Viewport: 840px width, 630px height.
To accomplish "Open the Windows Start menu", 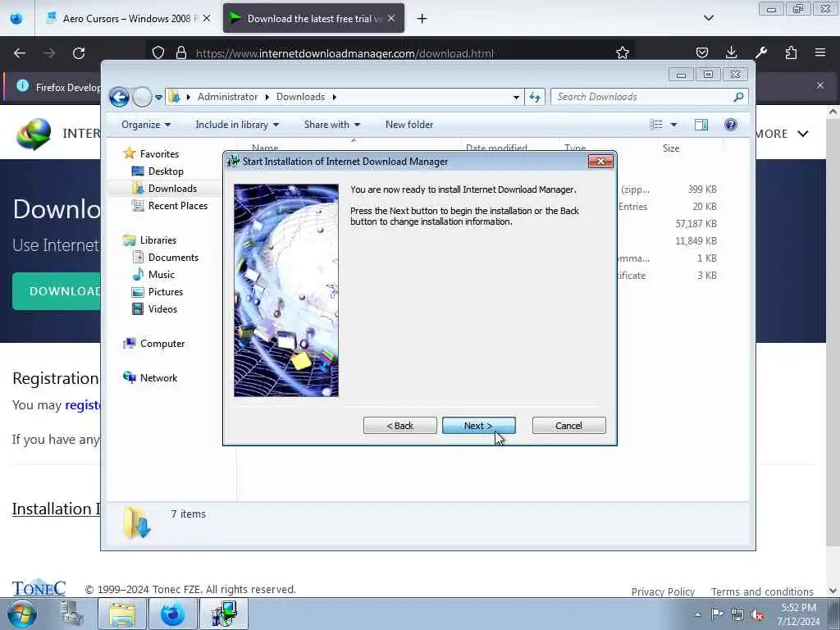I will 21,614.
